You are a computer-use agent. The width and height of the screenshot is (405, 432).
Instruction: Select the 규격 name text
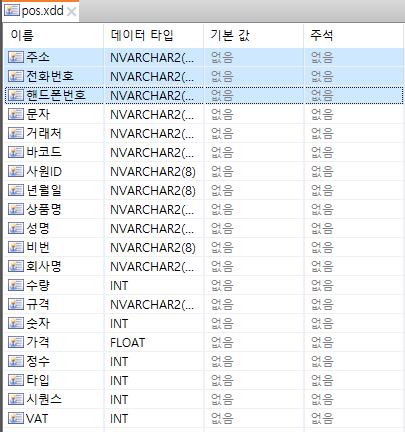coord(38,304)
